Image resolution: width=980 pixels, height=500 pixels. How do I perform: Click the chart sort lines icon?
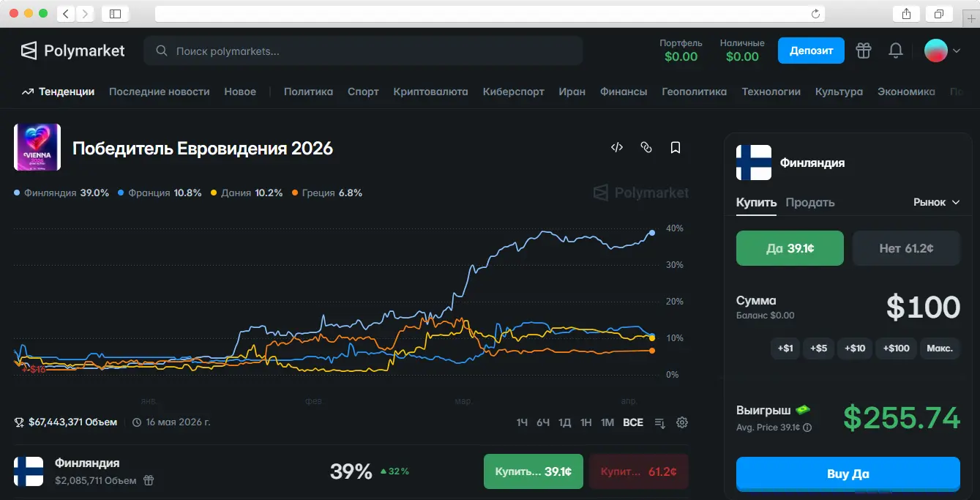point(659,422)
